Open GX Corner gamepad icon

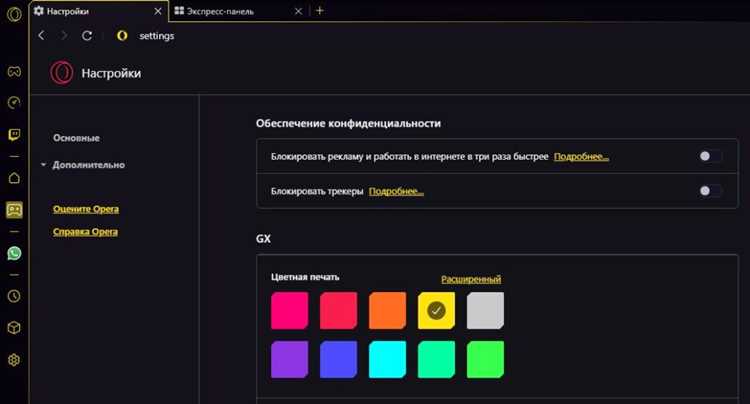pyautogui.click(x=14, y=72)
